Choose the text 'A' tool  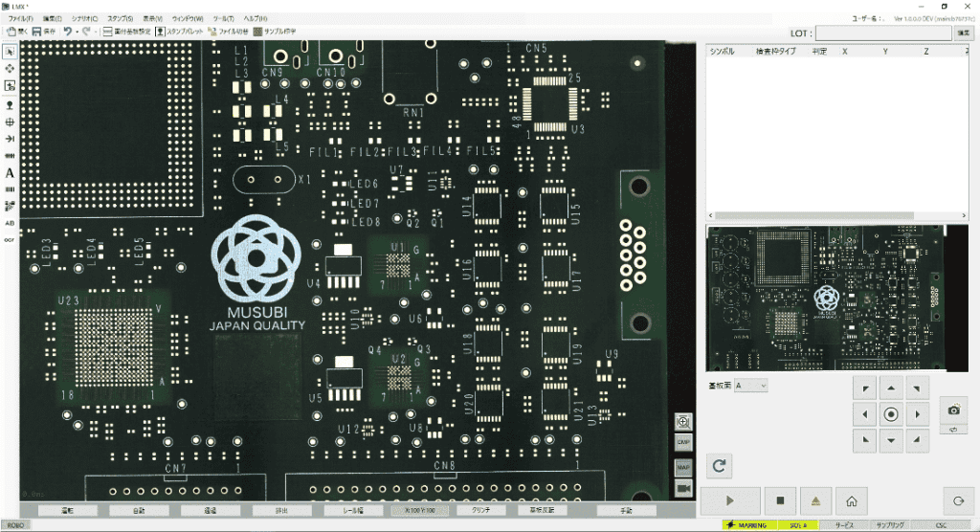click(10, 173)
